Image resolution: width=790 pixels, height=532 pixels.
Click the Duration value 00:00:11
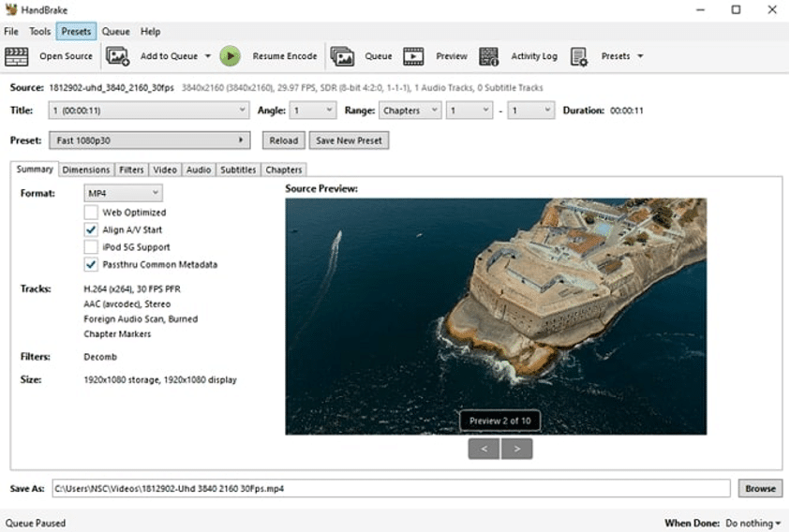pos(627,111)
